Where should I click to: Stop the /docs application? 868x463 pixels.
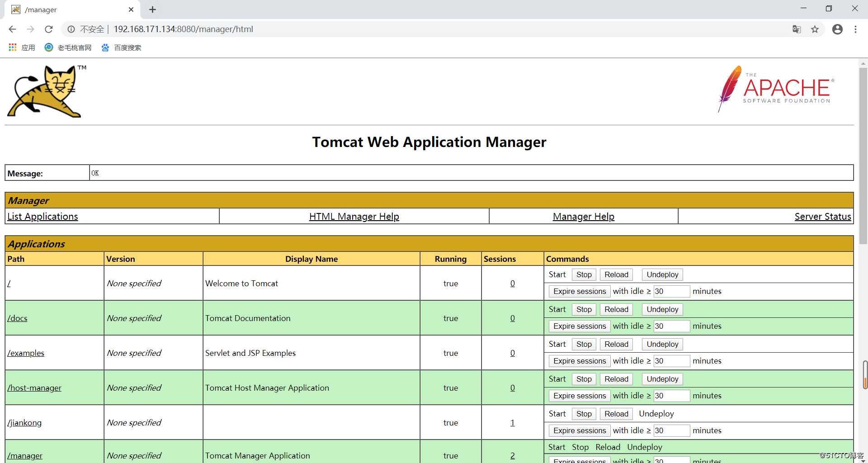[584, 309]
